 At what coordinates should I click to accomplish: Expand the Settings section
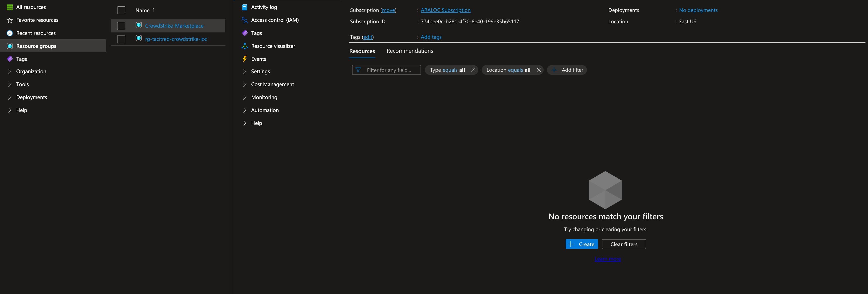(x=261, y=71)
